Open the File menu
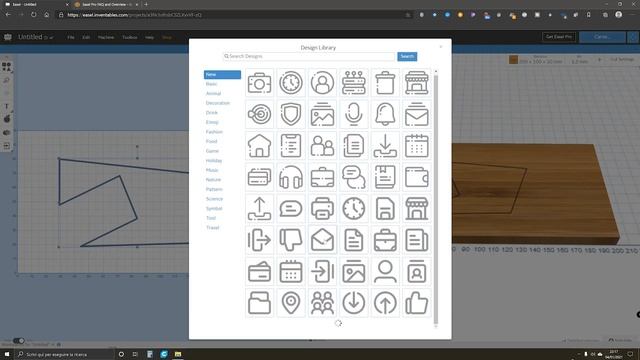 click(x=71, y=37)
